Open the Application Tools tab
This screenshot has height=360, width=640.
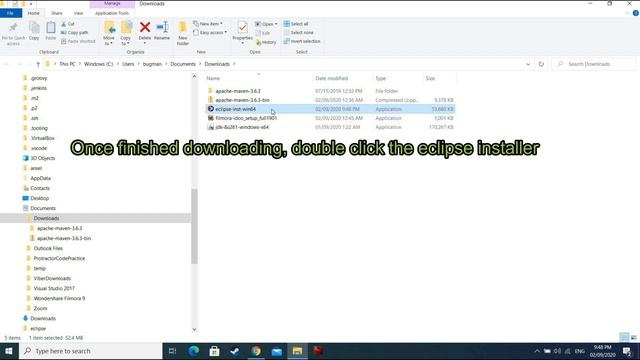point(112,13)
